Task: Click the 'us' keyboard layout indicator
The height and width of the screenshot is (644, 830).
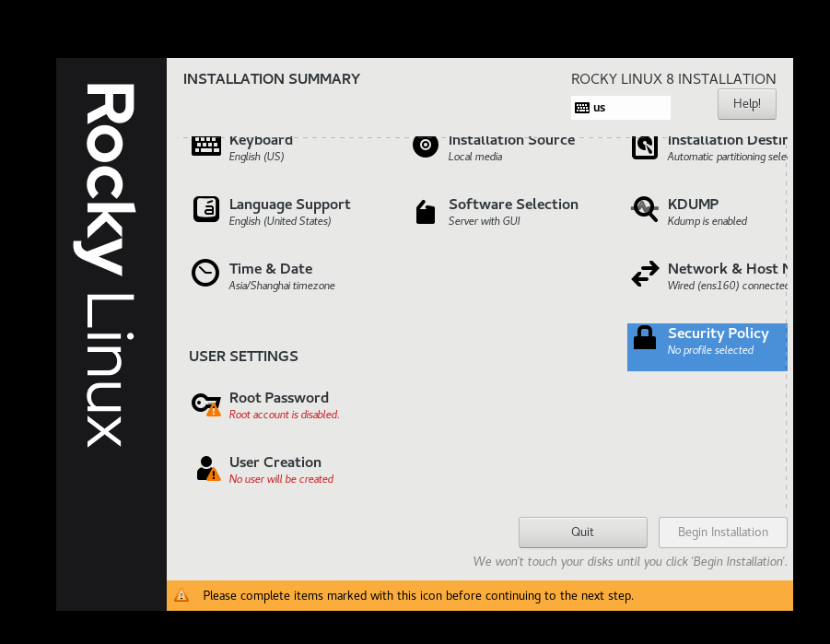Action: pyautogui.click(x=620, y=108)
